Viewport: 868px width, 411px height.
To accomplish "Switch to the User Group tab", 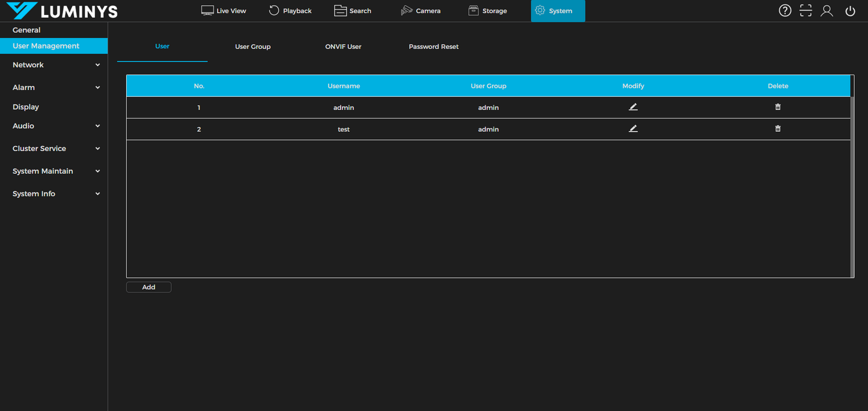I will 253,47.
